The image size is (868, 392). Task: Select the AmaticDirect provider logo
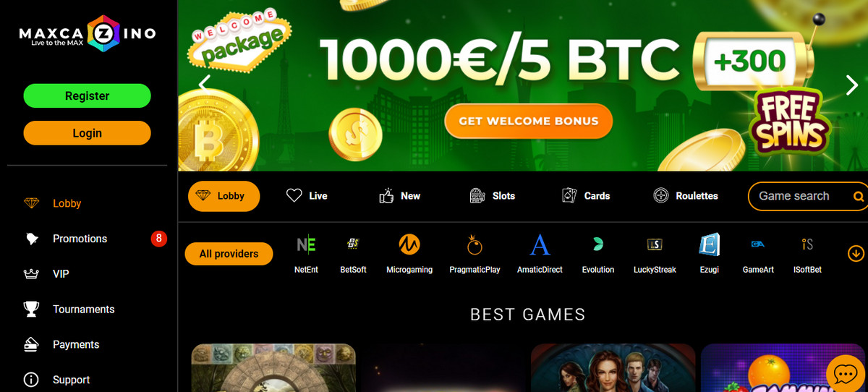[540, 244]
